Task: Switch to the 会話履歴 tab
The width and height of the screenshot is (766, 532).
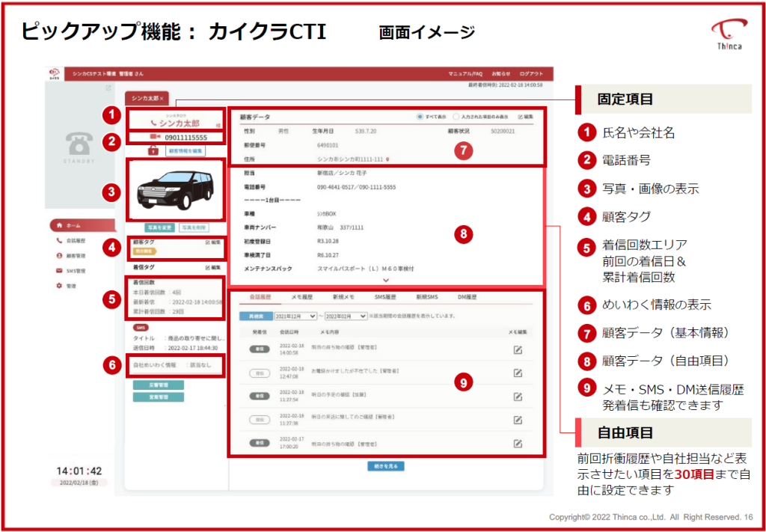Action: (x=260, y=296)
